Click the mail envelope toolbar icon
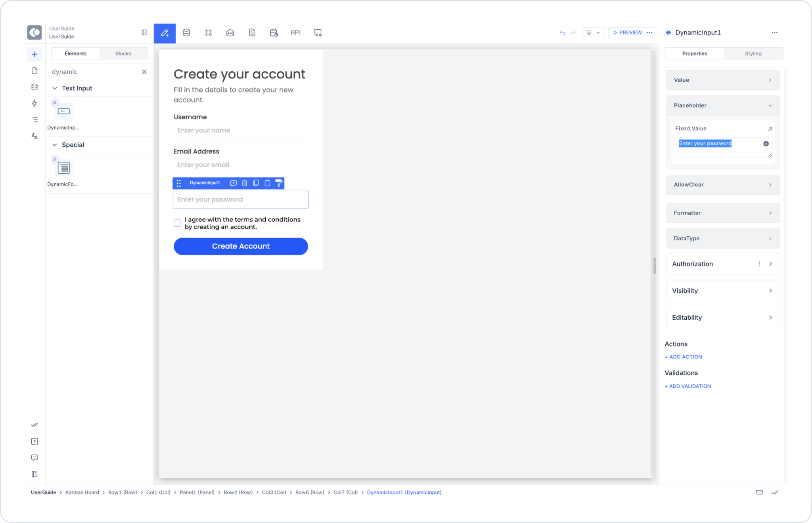The width and height of the screenshot is (812, 523). pos(230,33)
